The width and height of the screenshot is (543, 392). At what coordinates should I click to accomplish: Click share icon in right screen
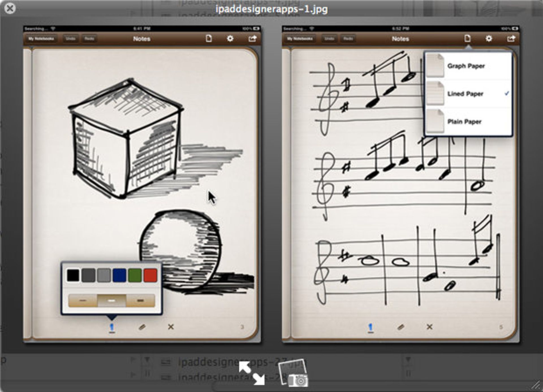click(x=511, y=38)
